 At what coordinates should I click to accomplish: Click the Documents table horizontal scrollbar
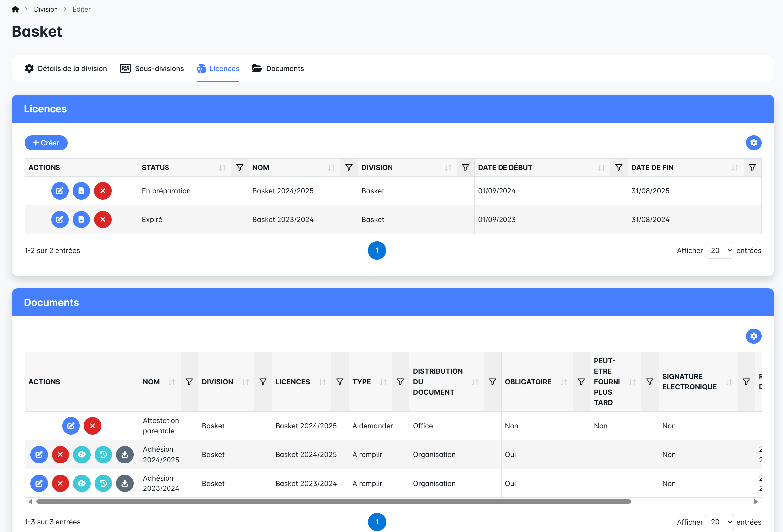coord(333,502)
